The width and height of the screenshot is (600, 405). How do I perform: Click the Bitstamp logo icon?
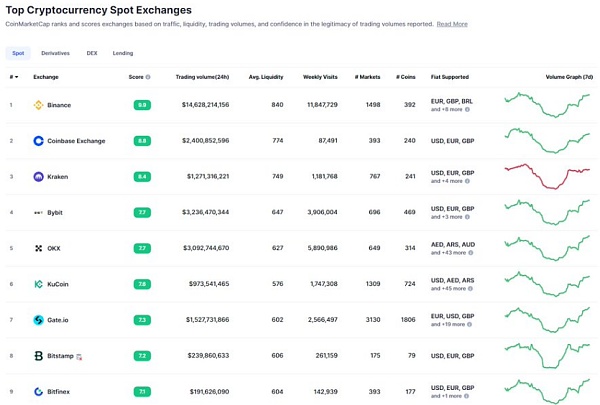coord(39,355)
